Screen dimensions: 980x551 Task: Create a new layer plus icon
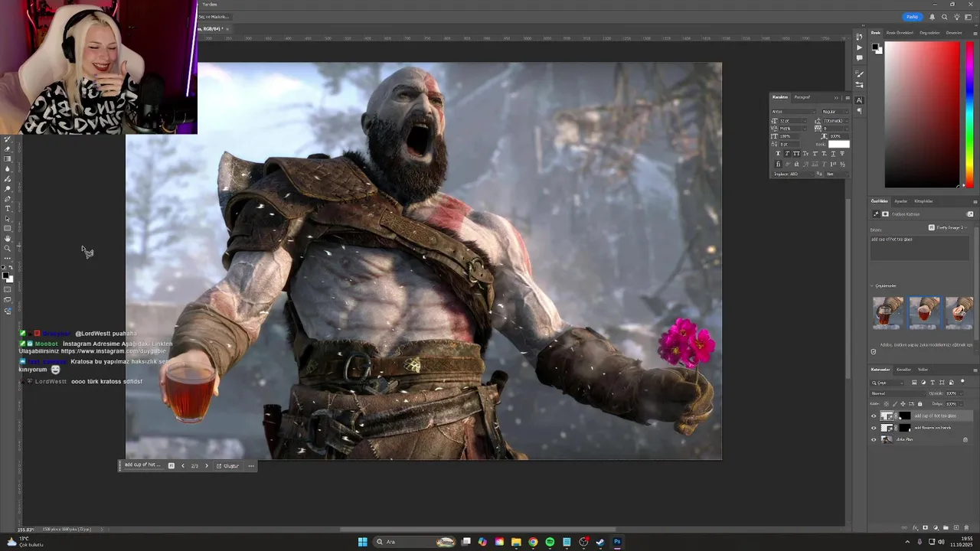coord(956,528)
